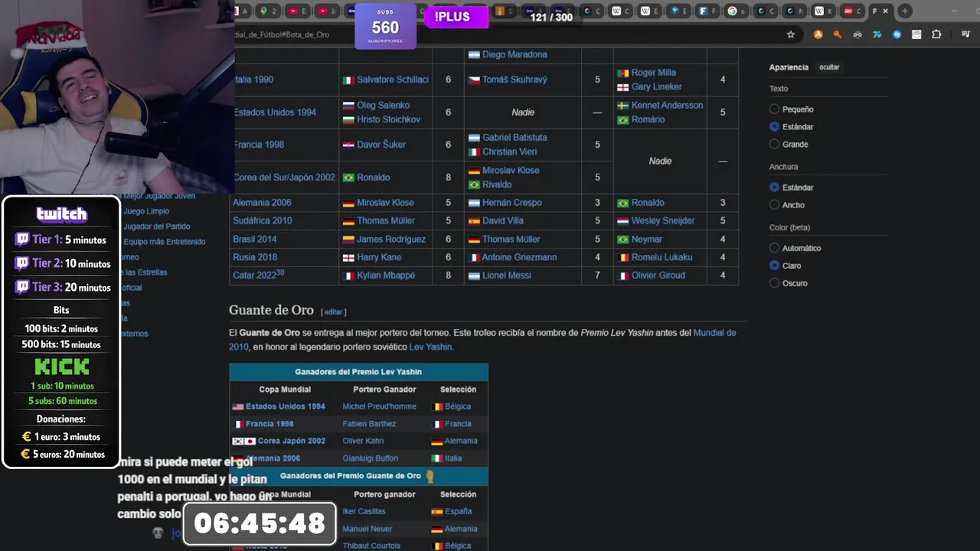The image size is (980, 551).
Task: Click the Czech flag beside Tomáš Skuhravý
Action: point(474,80)
